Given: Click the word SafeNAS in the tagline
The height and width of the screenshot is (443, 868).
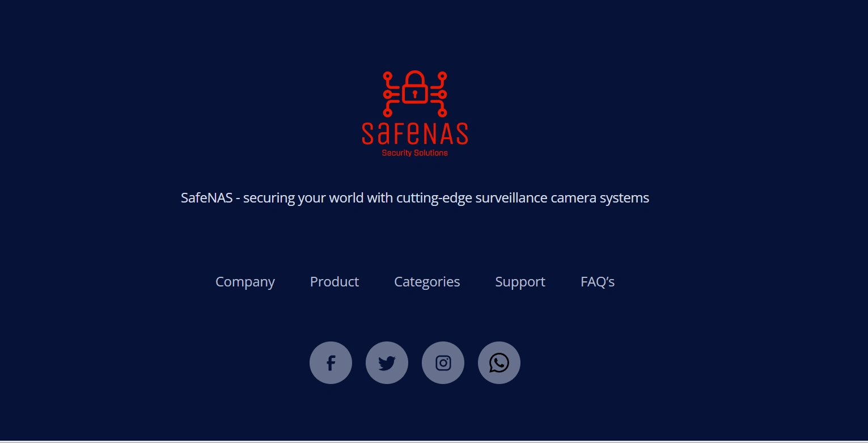Looking at the screenshot, I should click(206, 198).
